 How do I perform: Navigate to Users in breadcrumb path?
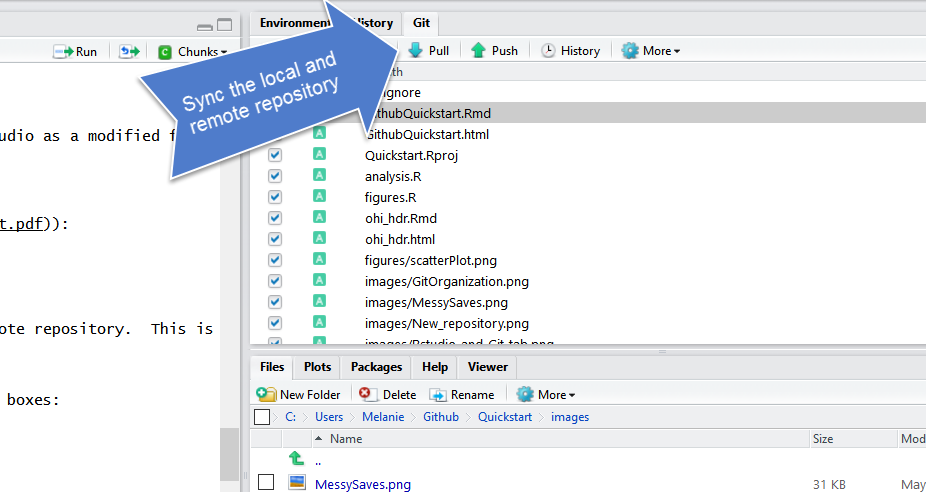pos(329,417)
